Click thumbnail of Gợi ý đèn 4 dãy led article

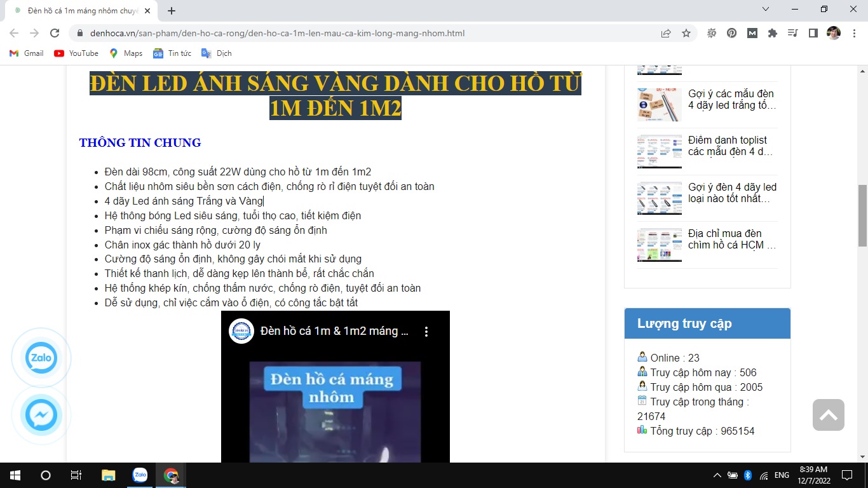pos(659,198)
